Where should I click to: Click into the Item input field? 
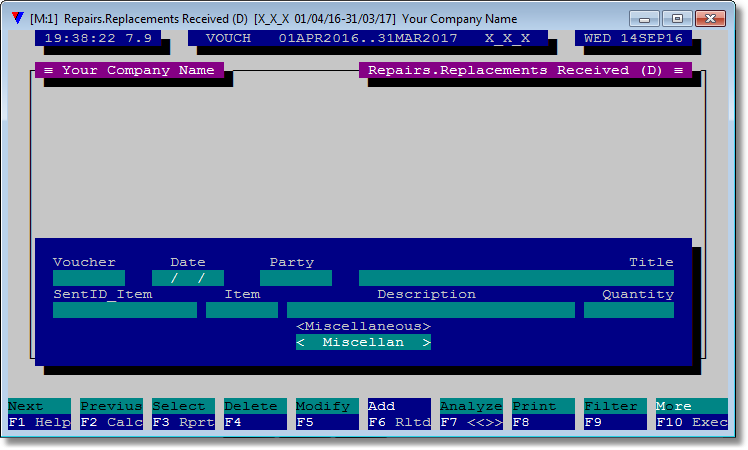[x=242, y=310]
